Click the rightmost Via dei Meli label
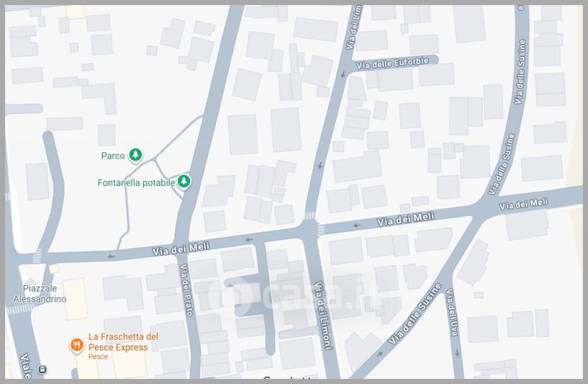Image resolution: width=588 pixels, height=384 pixels. (x=523, y=204)
